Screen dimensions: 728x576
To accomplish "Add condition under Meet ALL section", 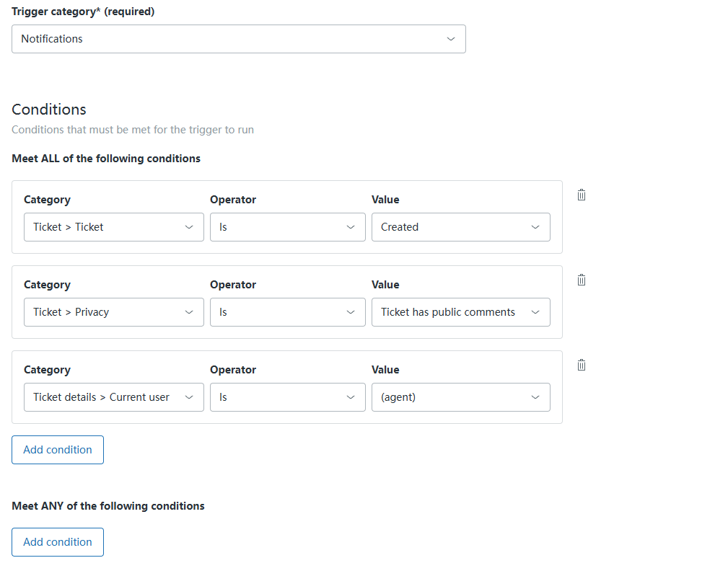I will click(x=58, y=450).
